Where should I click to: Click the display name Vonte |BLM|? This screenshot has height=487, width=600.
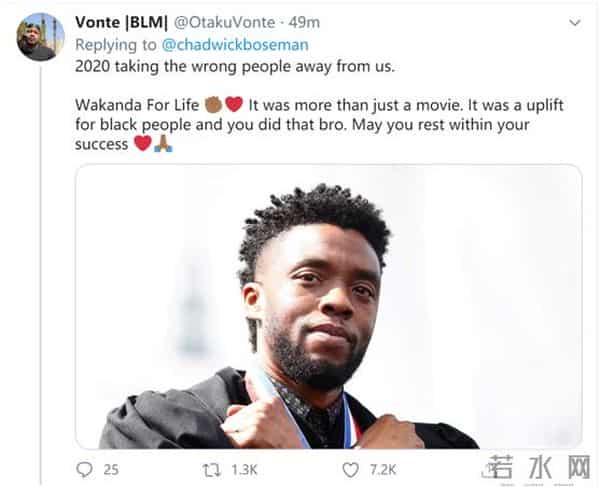coord(116,21)
